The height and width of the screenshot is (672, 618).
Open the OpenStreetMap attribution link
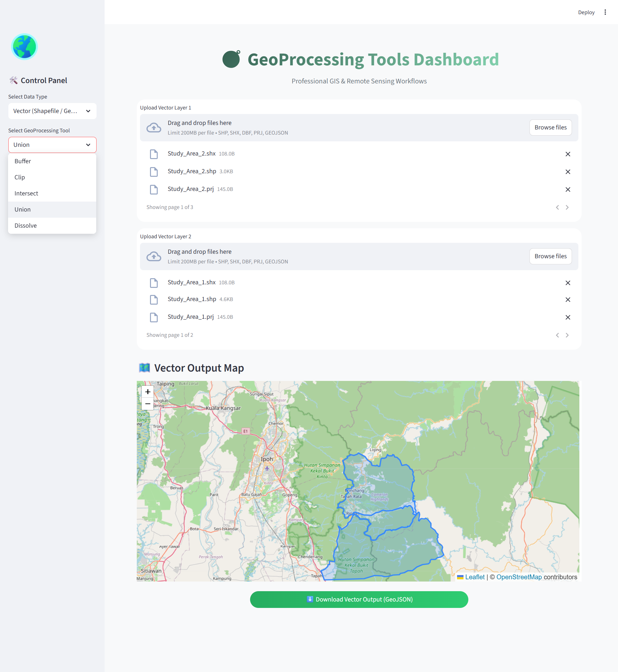click(x=520, y=577)
